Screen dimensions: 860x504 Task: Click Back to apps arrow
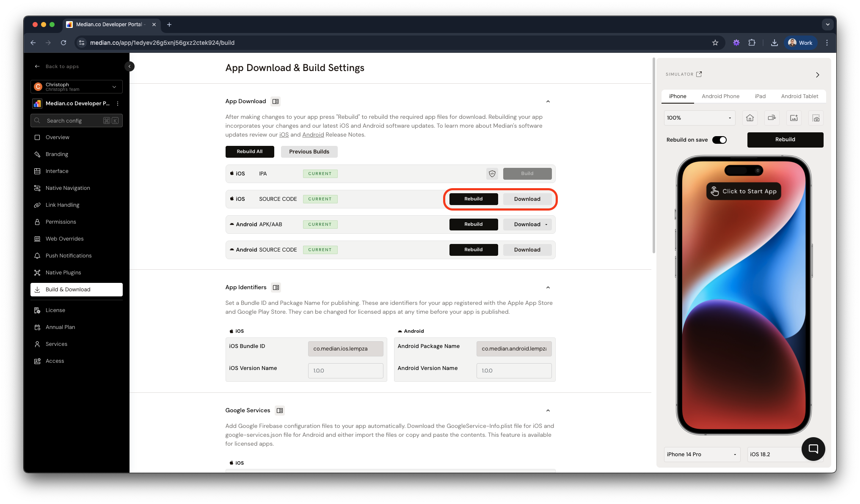37,66
